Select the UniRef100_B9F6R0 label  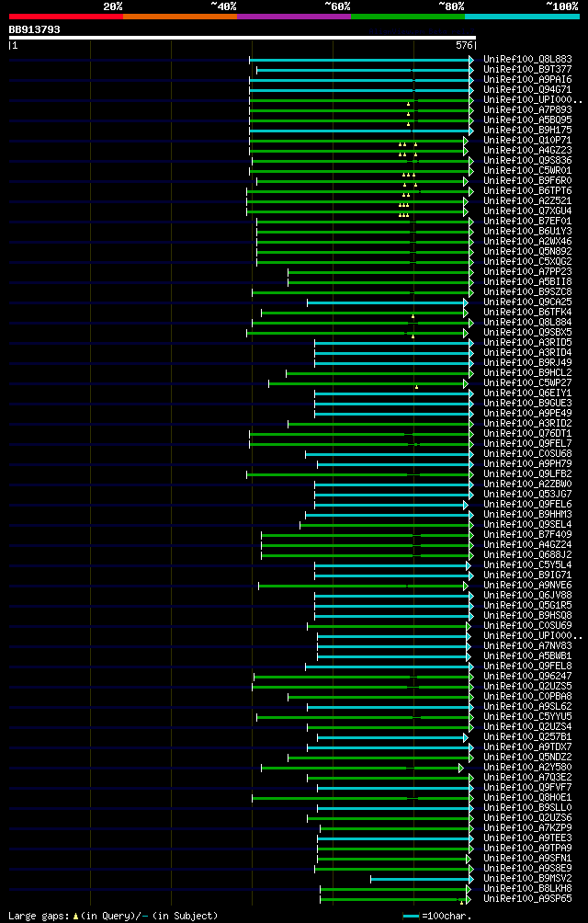click(x=527, y=181)
